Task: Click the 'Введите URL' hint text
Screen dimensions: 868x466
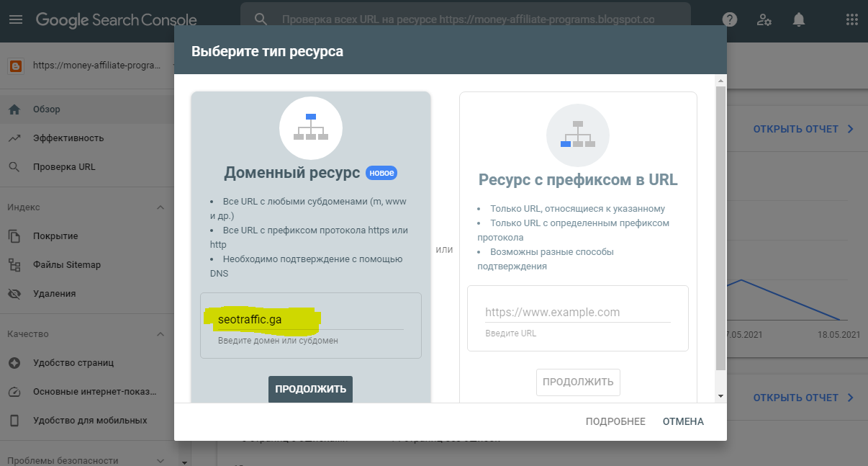Action: [x=510, y=333]
